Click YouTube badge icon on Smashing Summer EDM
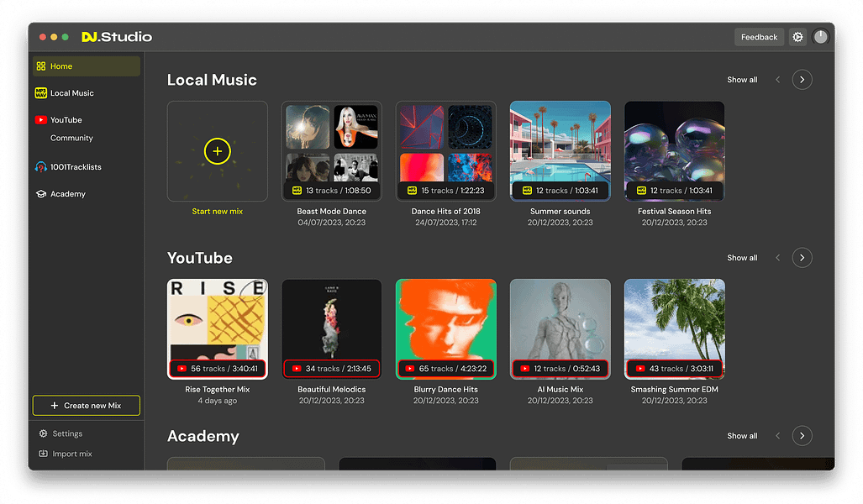The image size is (863, 504). point(640,369)
